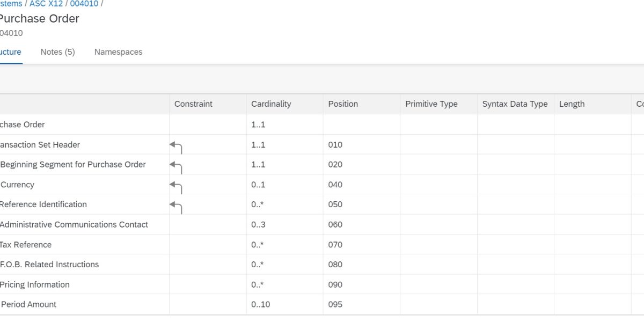Viewport: 644px width, 322px height.
Task: Click the Period Amount row
Action: (28, 304)
